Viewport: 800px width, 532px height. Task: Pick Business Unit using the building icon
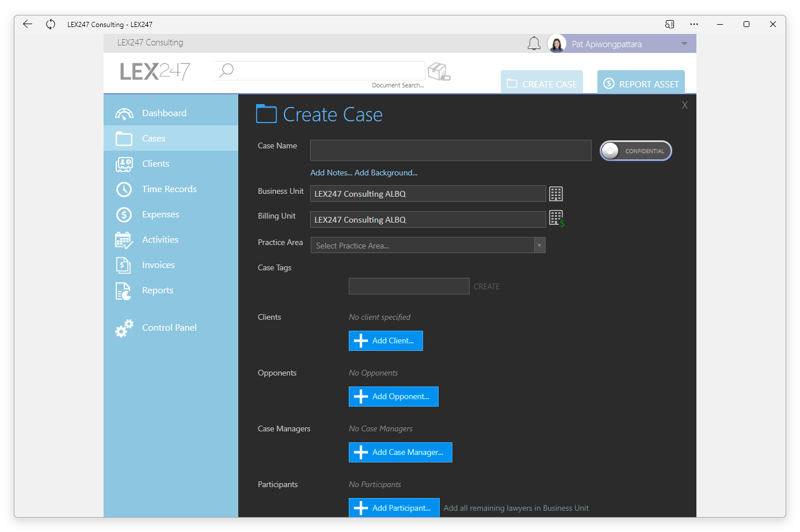pyautogui.click(x=556, y=194)
